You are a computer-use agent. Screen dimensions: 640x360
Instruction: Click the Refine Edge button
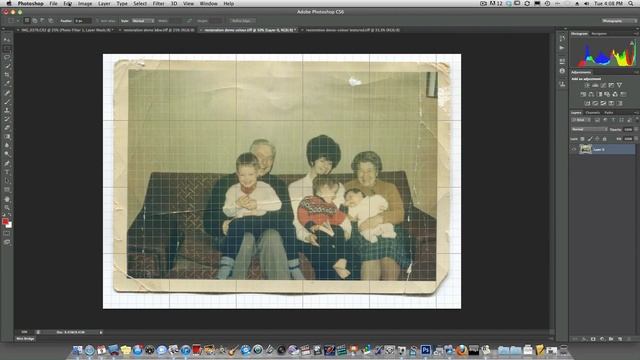click(242, 20)
